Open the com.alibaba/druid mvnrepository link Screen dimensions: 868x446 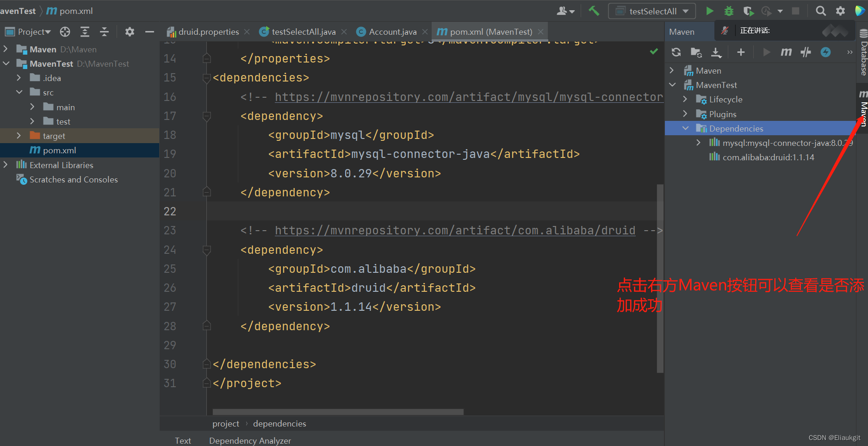point(455,230)
